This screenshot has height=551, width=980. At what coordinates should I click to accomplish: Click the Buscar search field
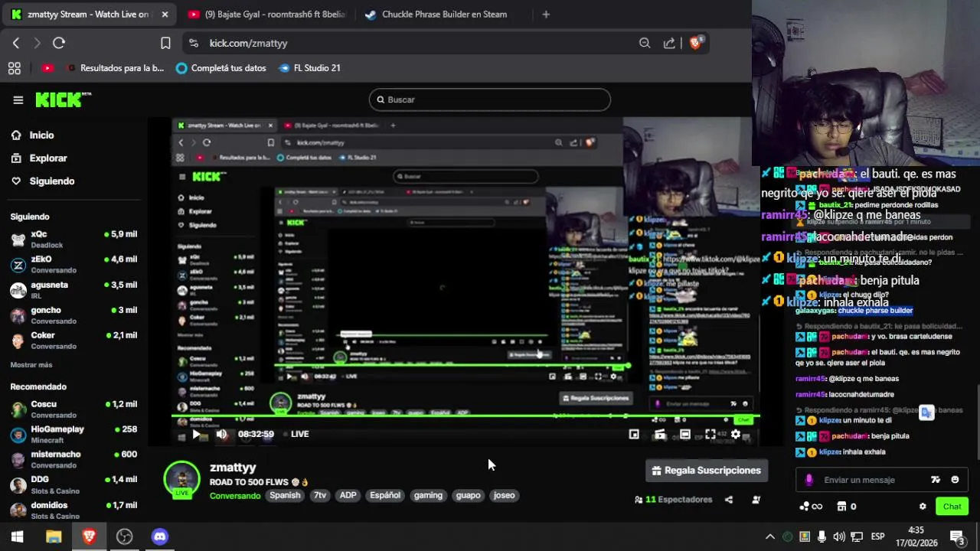490,99
